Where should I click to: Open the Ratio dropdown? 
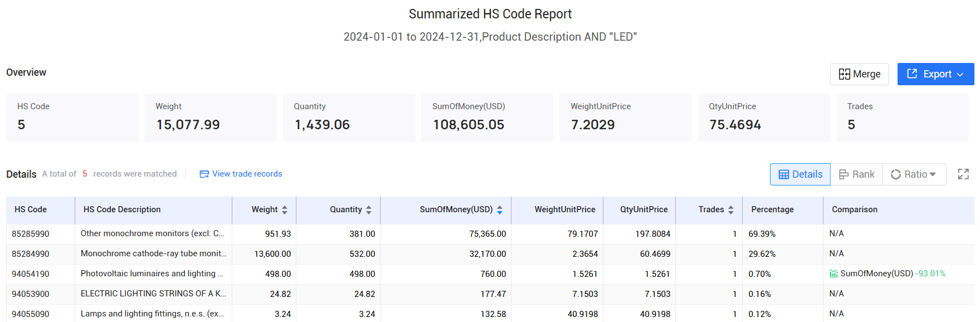[914, 174]
